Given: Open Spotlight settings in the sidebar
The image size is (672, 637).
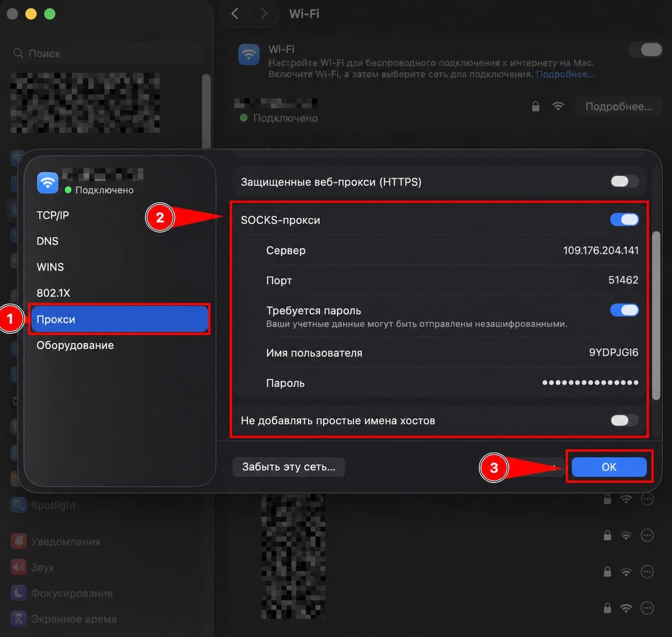Looking at the screenshot, I should click(53, 505).
